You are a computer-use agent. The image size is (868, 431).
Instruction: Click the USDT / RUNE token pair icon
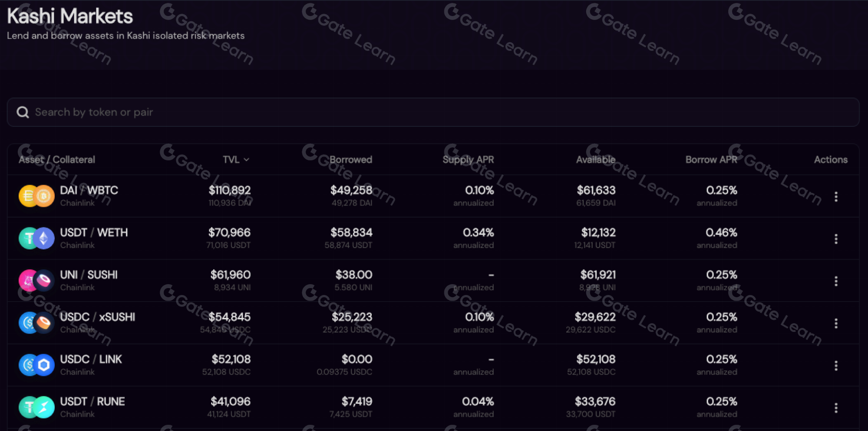[36, 407]
